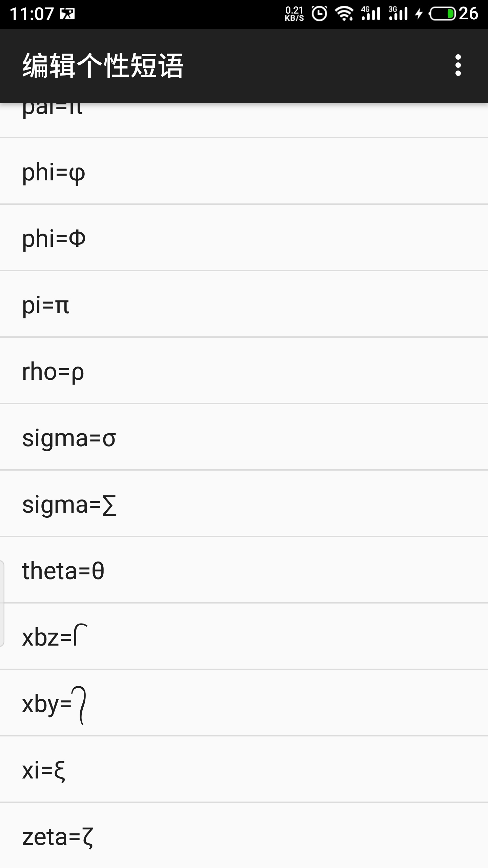The width and height of the screenshot is (488, 868).
Task: Tap the Wi-Fi status icon
Action: pyautogui.click(x=344, y=14)
